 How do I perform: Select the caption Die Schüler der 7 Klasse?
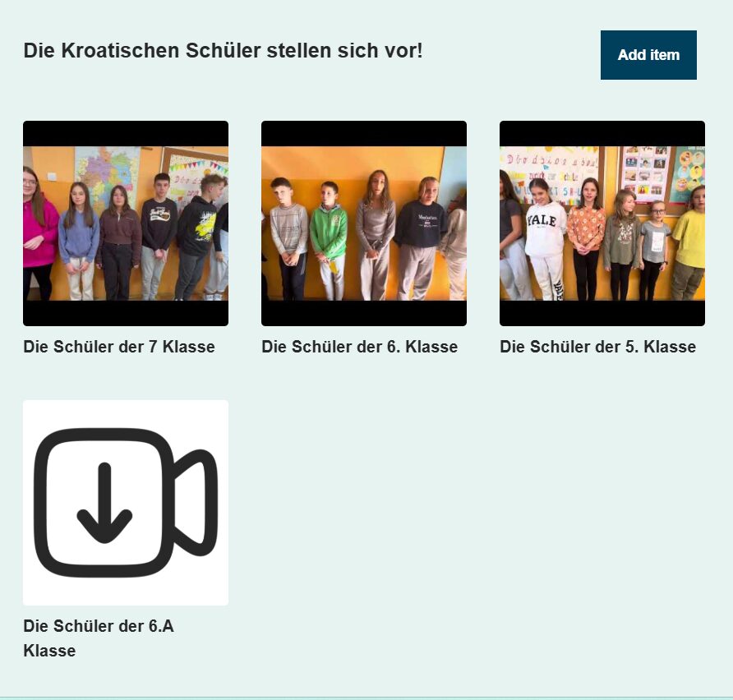tap(119, 347)
